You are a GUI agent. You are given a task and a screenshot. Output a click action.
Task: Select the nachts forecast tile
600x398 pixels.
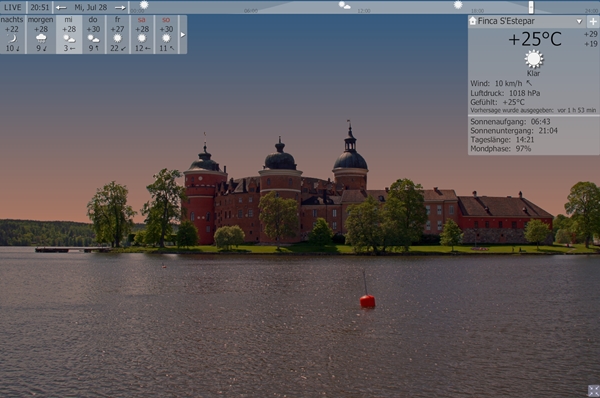(12, 34)
